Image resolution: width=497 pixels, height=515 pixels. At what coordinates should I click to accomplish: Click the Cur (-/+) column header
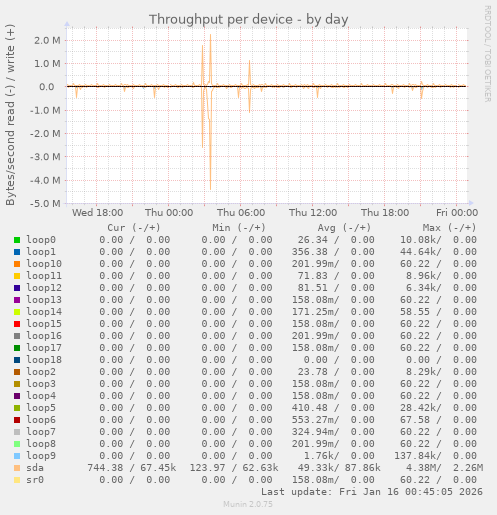click(134, 228)
